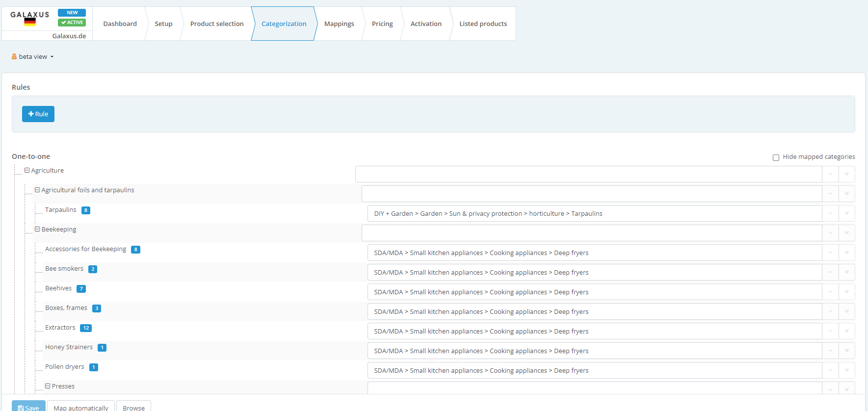
Task: Click the double-chevron icon in the Bee smokers row
Action: click(x=846, y=272)
